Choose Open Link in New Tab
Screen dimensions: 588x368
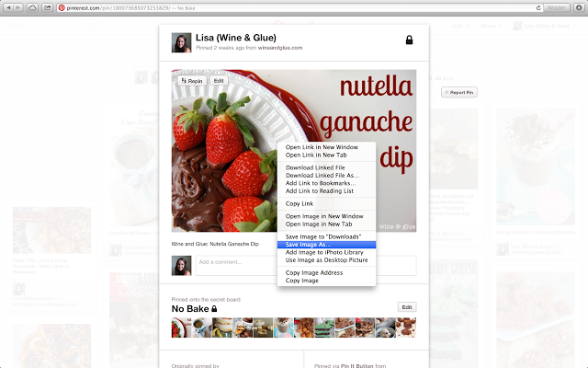[326, 155]
